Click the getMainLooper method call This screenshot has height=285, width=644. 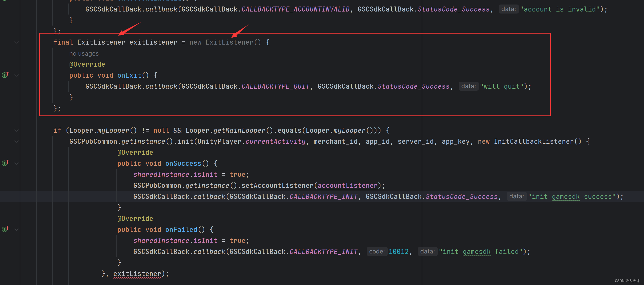click(x=240, y=130)
